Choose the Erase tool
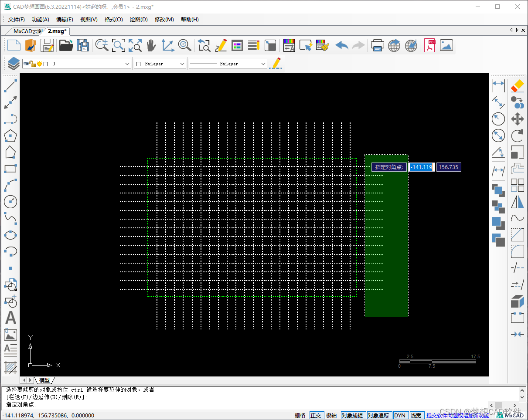The width and height of the screenshot is (528, 420). (x=517, y=85)
